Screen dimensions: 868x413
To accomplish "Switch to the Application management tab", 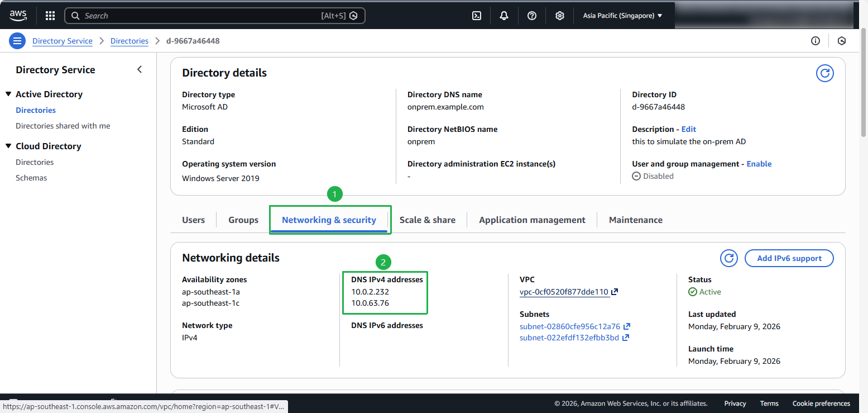I will [x=532, y=220].
